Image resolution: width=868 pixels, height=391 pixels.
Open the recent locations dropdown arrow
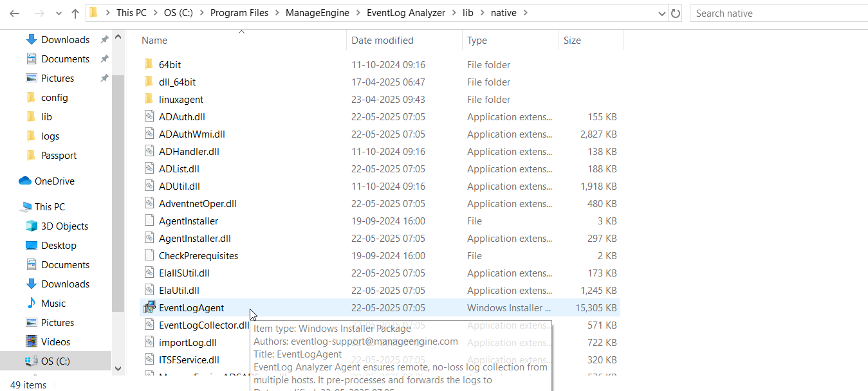pos(58,14)
